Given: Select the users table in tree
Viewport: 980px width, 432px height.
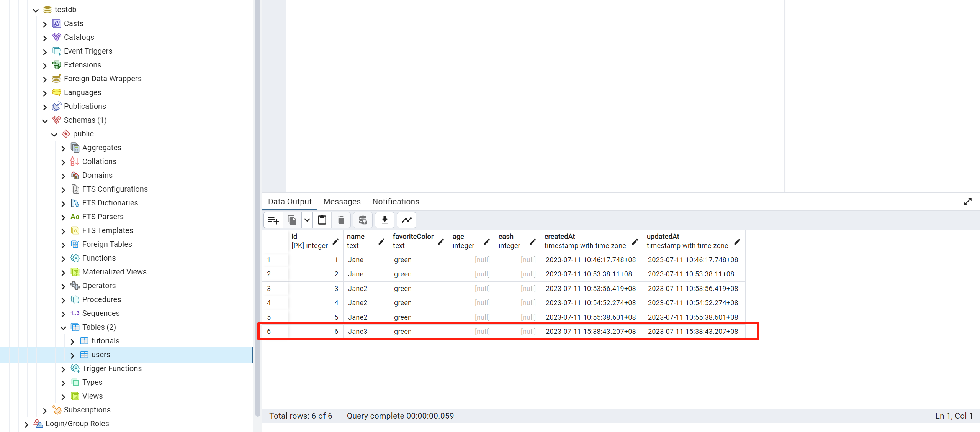Looking at the screenshot, I should click(101, 355).
